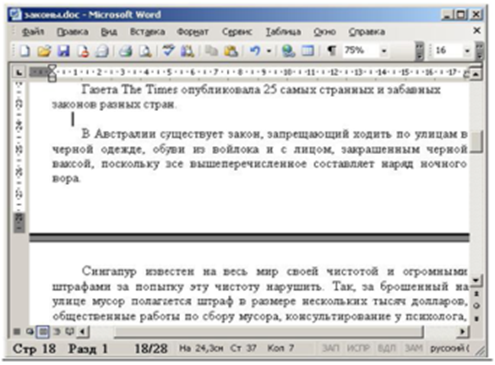Toggle ВДЛ extend selection in status bar
Viewport: 495px width, 365px height.
tap(387, 348)
